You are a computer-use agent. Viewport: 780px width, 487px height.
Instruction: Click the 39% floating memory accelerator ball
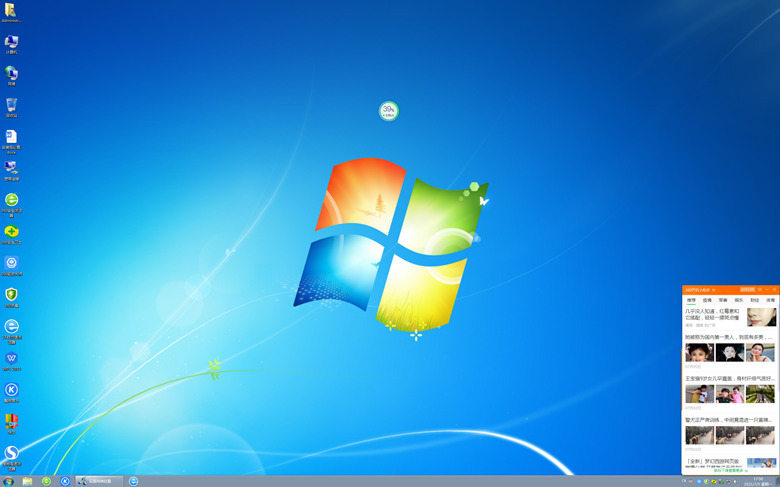389,111
